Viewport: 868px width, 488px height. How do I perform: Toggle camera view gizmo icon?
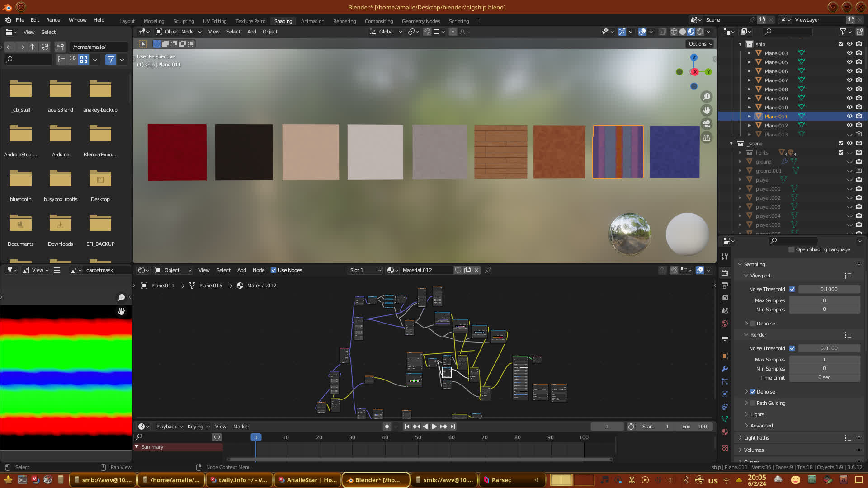(x=707, y=124)
